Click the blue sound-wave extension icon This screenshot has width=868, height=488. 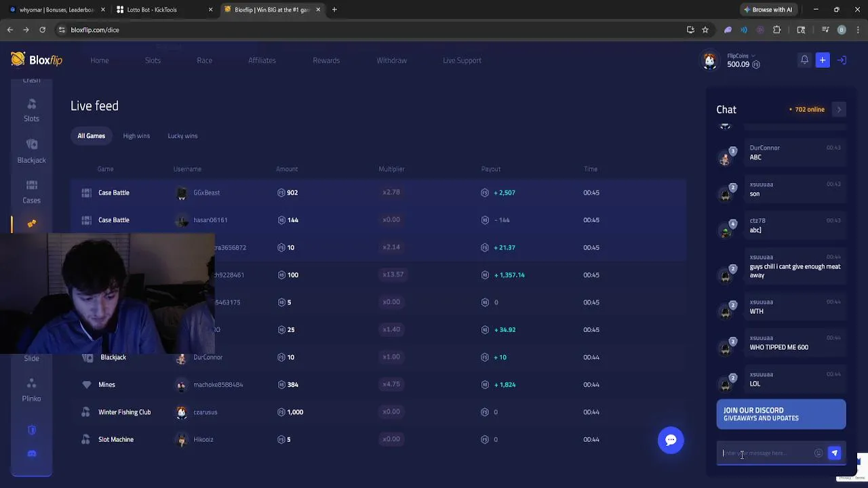pos(744,30)
